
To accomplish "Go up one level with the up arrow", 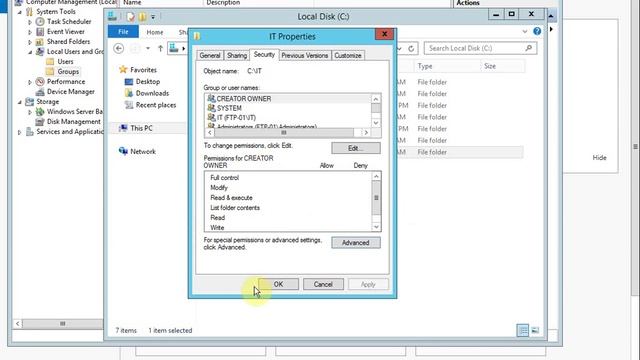I will (x=160, y=49).
